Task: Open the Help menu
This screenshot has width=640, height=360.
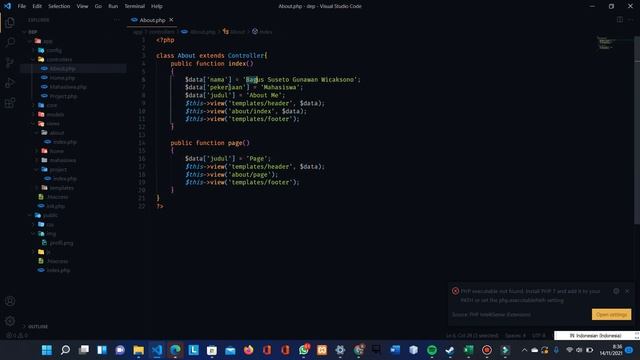Action: (x=156, y=6)
